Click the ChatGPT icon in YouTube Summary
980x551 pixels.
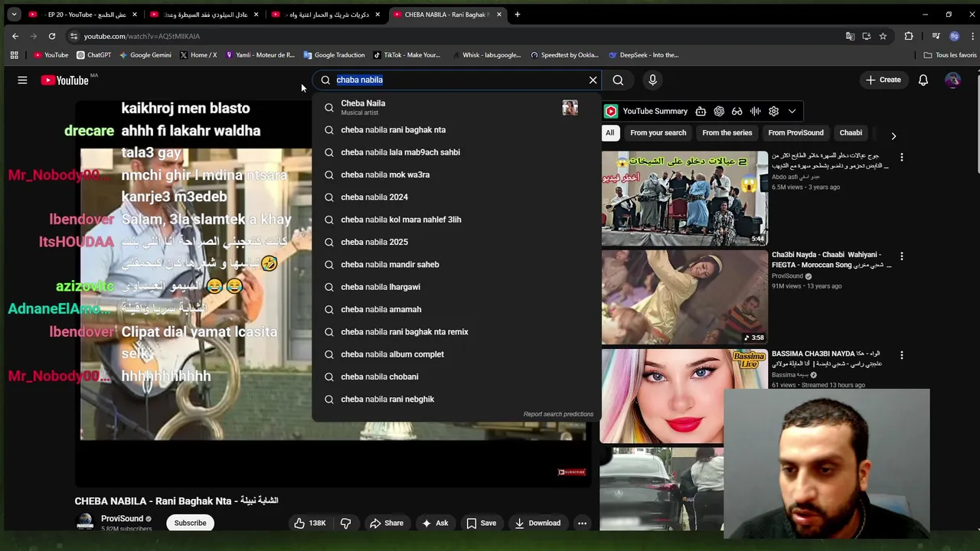coord(719,111)
